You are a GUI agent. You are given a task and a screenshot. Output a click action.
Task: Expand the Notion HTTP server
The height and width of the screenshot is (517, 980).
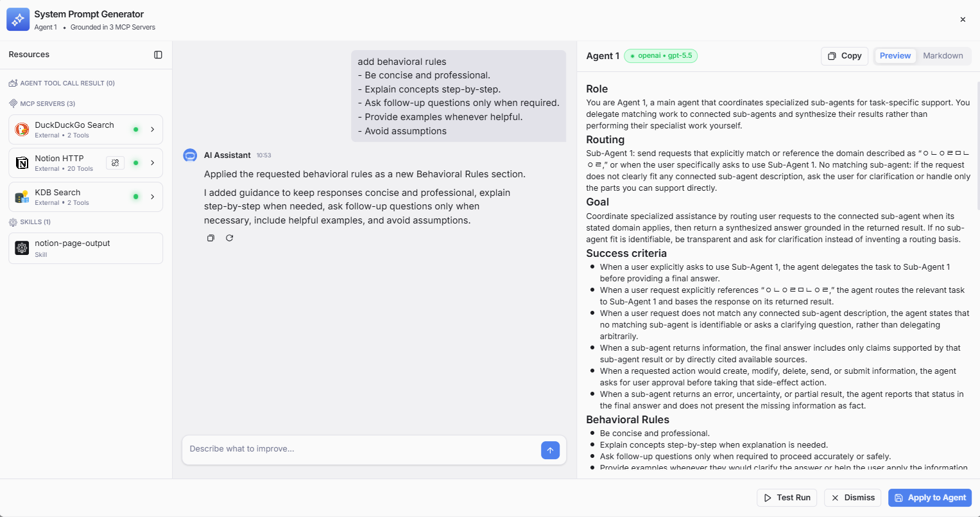click(x=153, y=163)
